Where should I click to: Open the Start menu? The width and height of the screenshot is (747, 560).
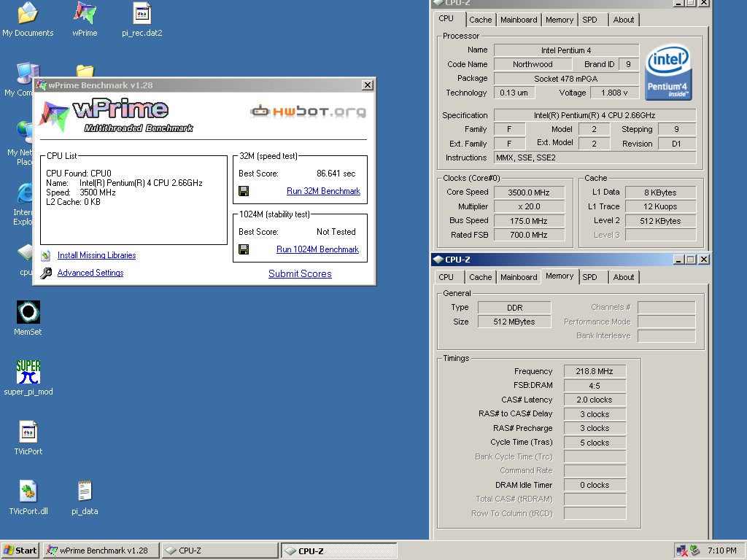tap(20, 551)
